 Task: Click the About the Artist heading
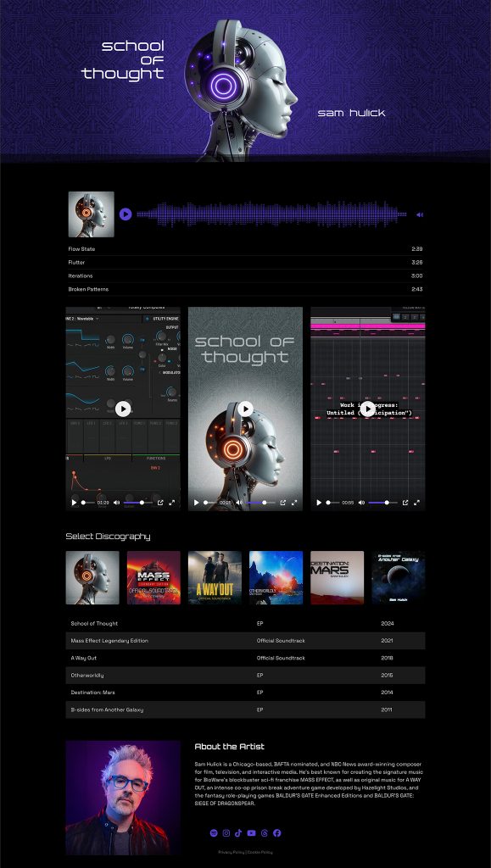[229, 746]
